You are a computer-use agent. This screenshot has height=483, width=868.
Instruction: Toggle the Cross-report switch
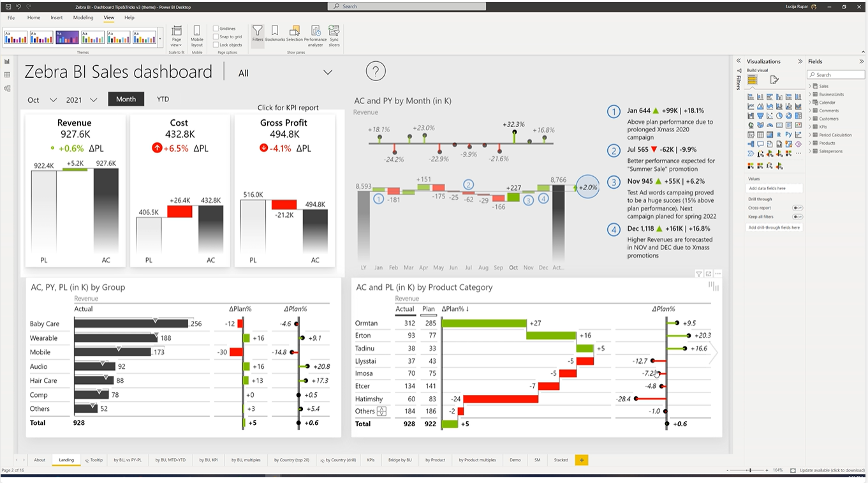797,208
